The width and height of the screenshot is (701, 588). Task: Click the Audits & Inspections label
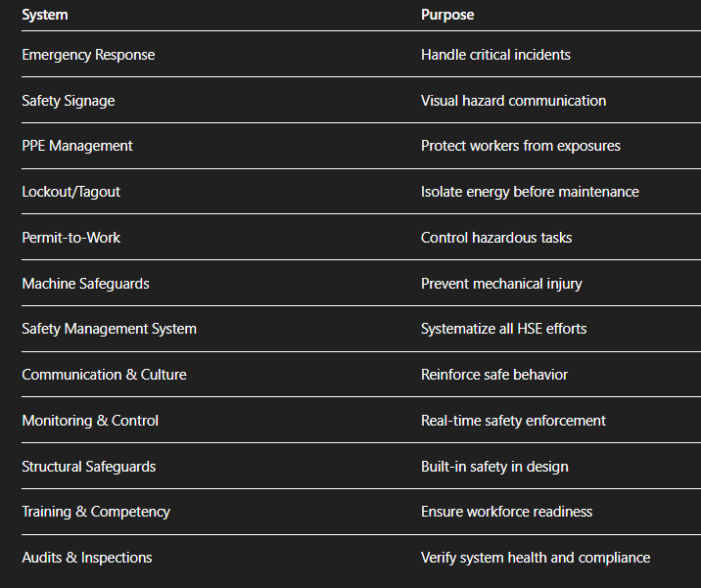[x=87, y=558]
